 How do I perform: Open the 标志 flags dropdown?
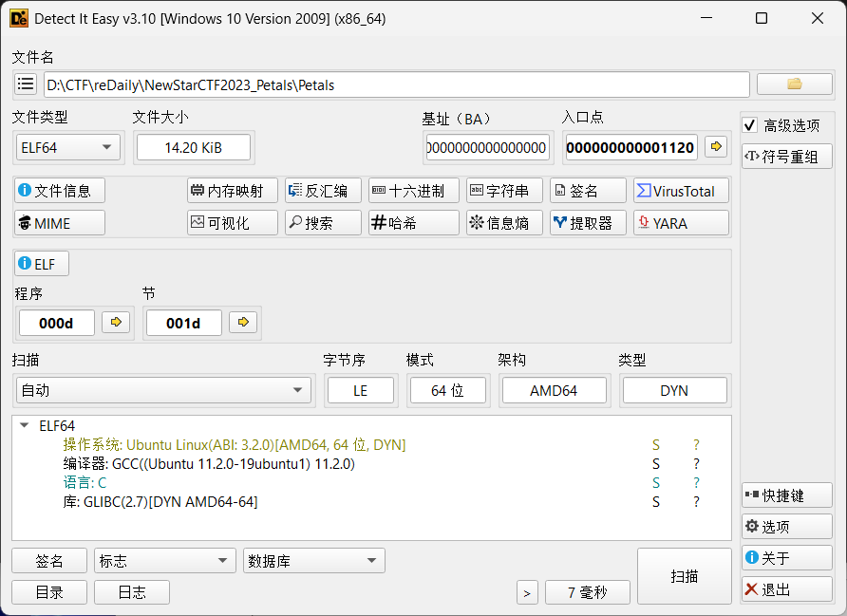coord(165,561)
